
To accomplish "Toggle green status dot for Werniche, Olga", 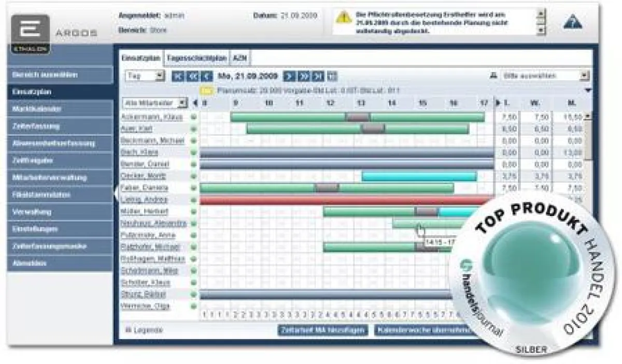I will click(194, 307).
